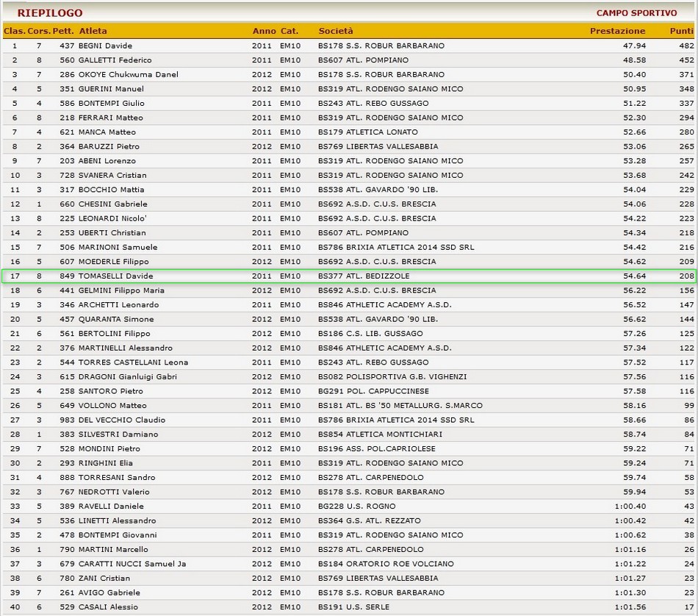Viewport: 698px width, 616px height.
Task: Select athlete BERTOLINI Filippo
Action: 114,334
